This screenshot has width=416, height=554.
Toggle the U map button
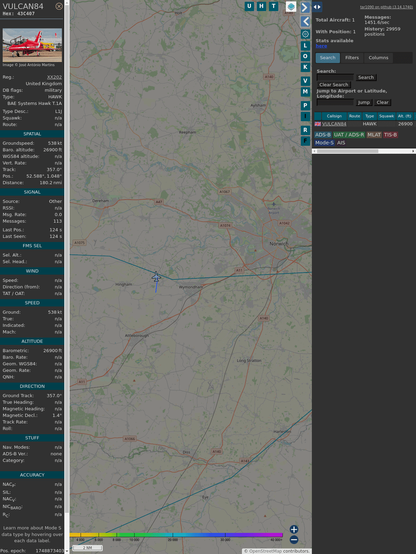(249, 6)
